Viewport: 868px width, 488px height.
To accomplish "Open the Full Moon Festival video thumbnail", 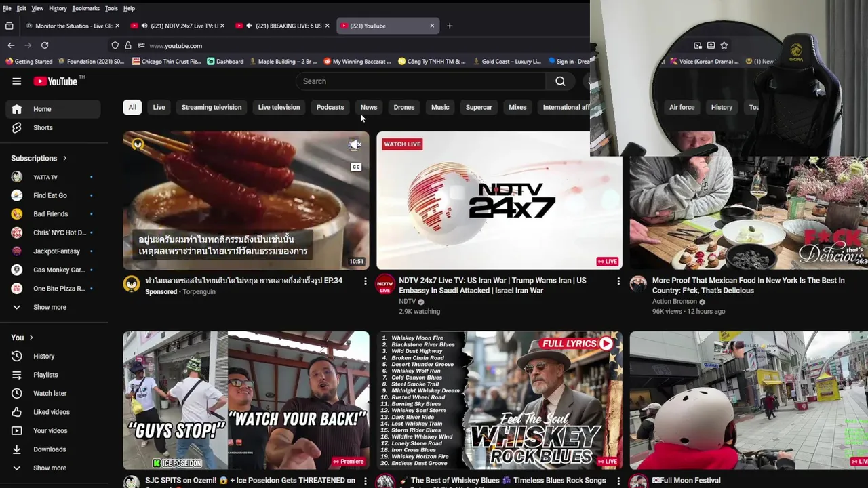I will pyautogui.click(x=749, y=401).
